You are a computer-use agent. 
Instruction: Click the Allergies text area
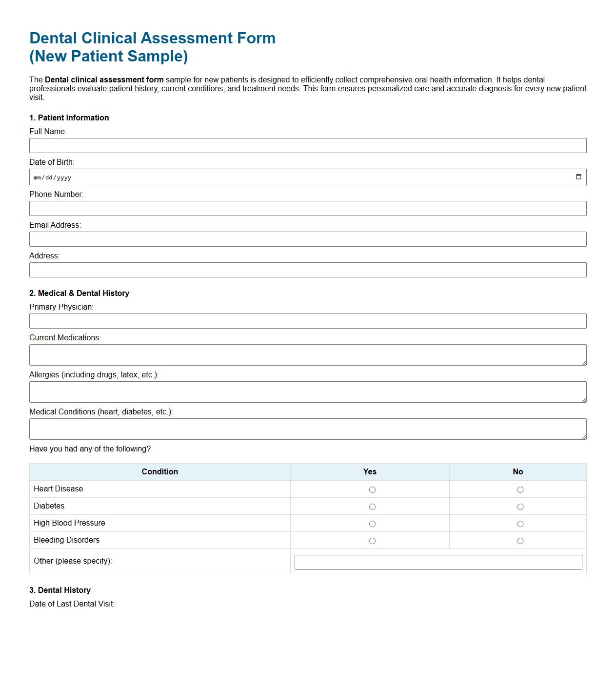[x=307, y=391]
